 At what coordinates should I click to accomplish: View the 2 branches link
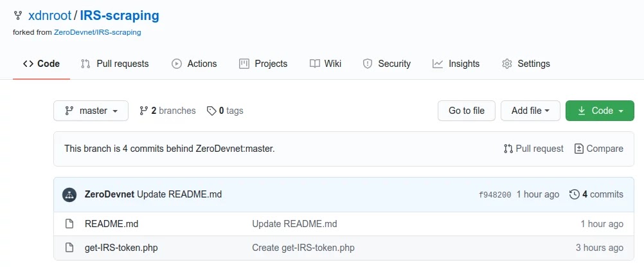pos(168,111)
